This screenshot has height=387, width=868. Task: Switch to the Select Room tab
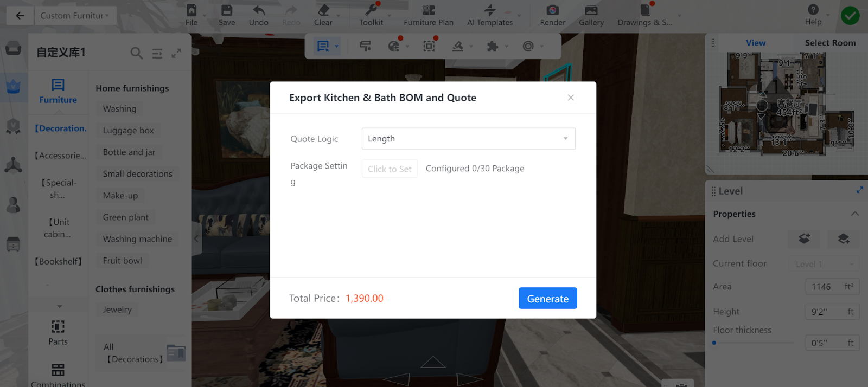tap(830, 43)
